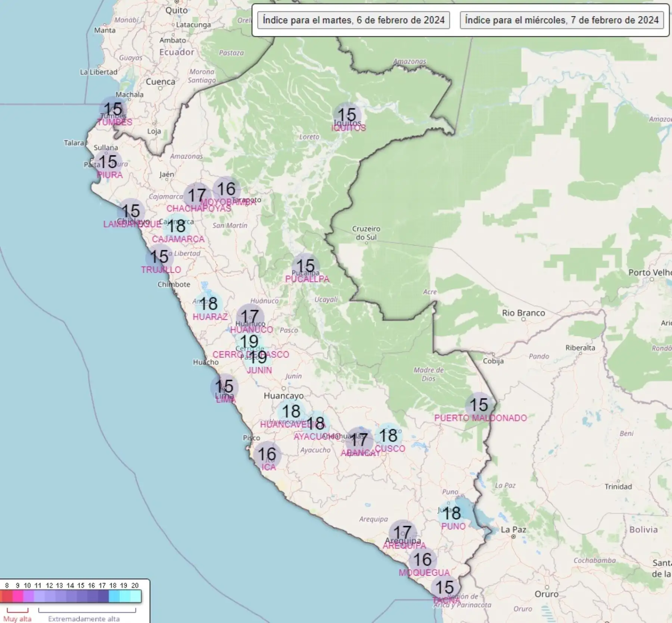Click the Cerro de Pasco marker showing 19
Viewport: 672px width, 623px height.
[249, 342]
